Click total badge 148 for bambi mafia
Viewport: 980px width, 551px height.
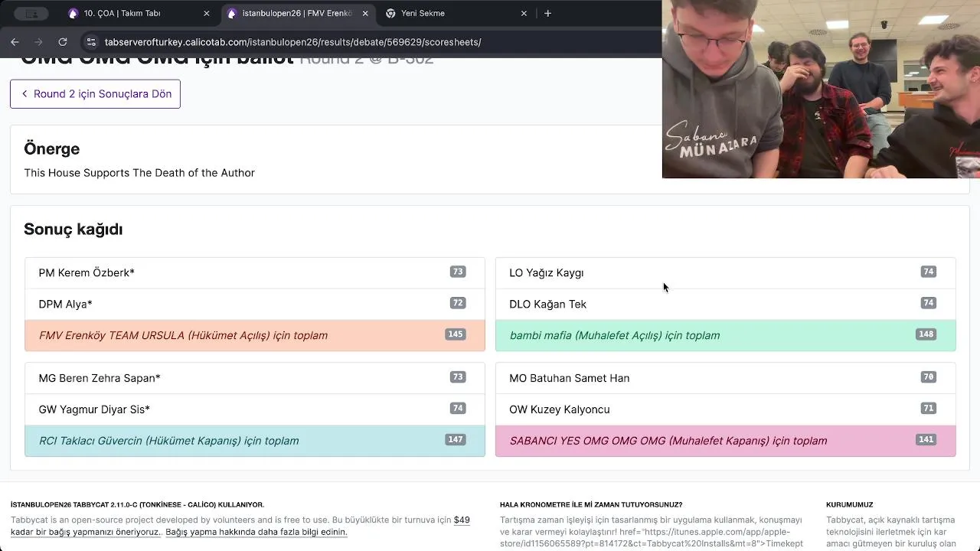(x=926, y=334)
